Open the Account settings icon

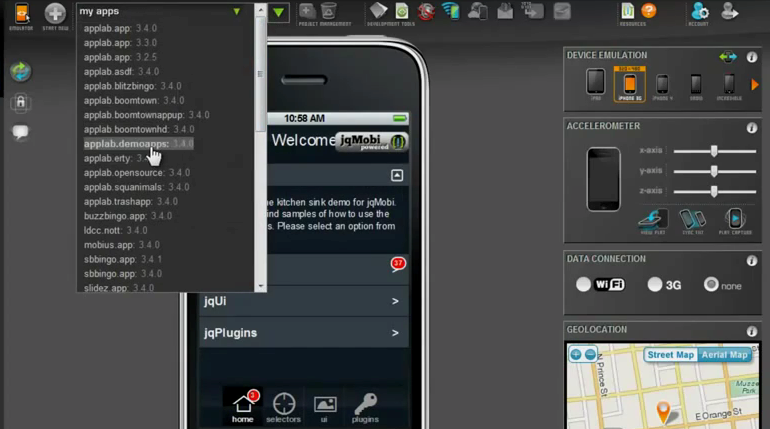pyautogui.click(x=699, y=11)
